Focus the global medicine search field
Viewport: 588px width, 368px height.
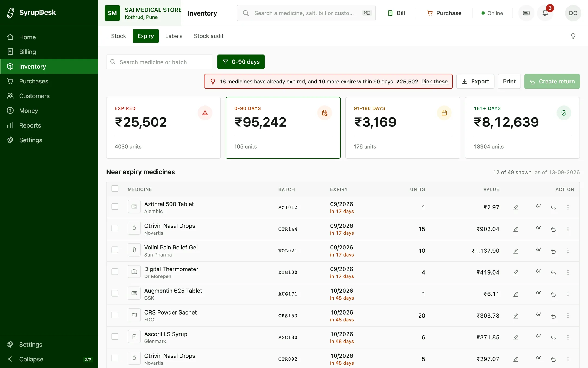tap(306, 13)
